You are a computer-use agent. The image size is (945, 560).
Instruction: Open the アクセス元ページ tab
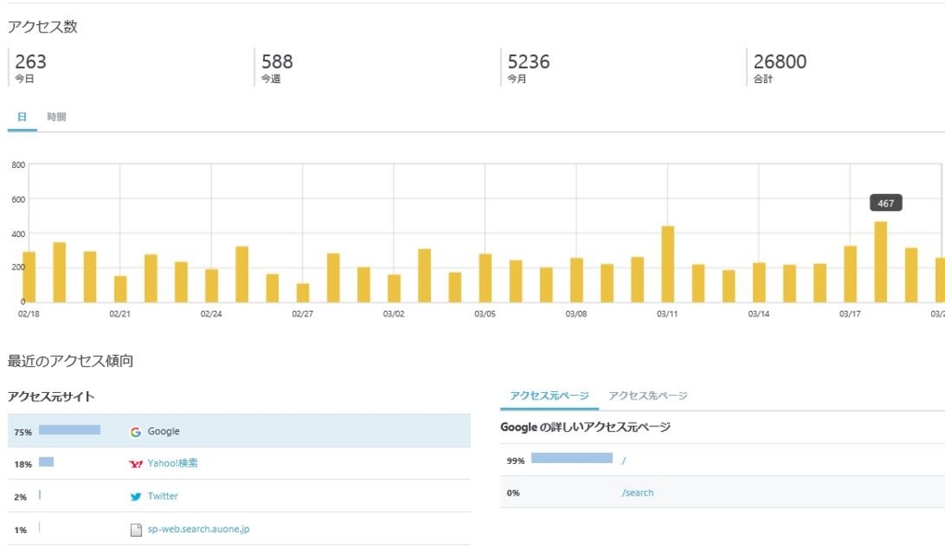(549, 396)
